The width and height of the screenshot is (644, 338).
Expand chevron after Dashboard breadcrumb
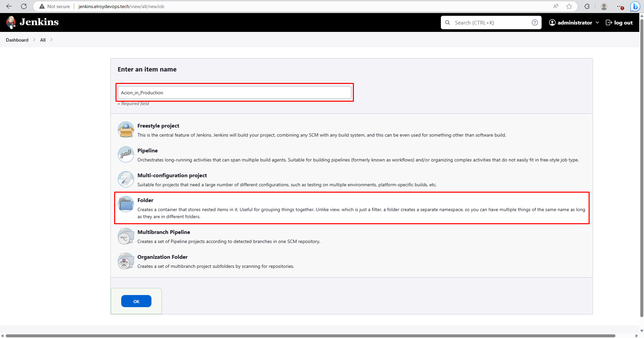tap(34, 40)
